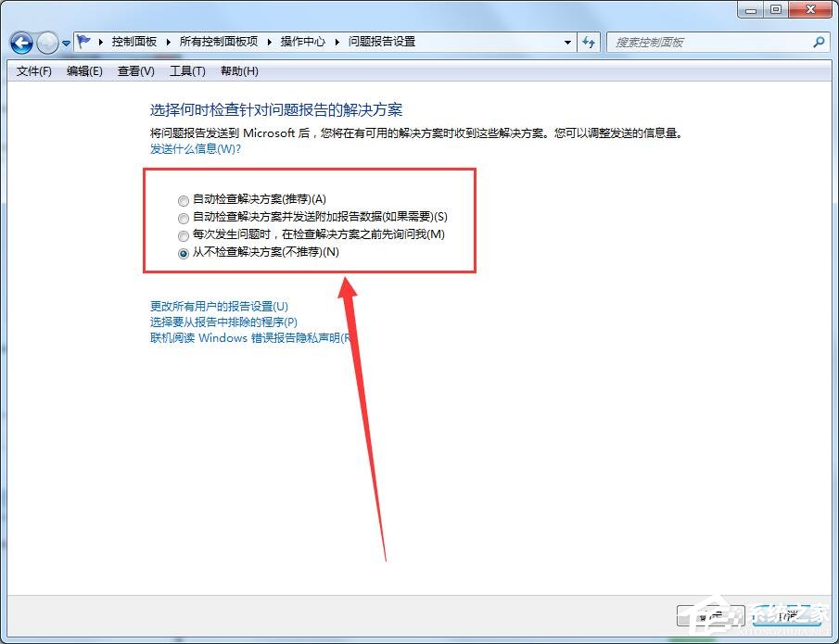Select 自动检查解决方案并发送附加报告数据 option

coord(183,218)
